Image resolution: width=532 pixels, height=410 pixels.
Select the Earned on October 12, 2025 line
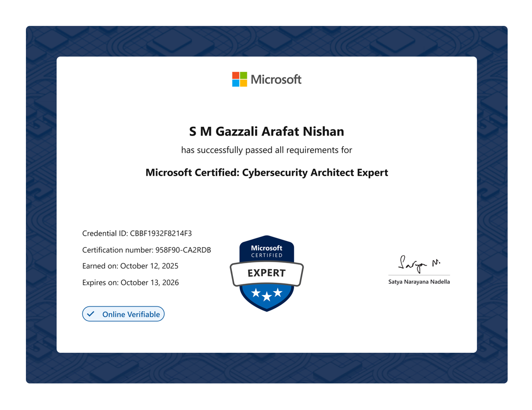pyautogui.click(x=130, y=266)
